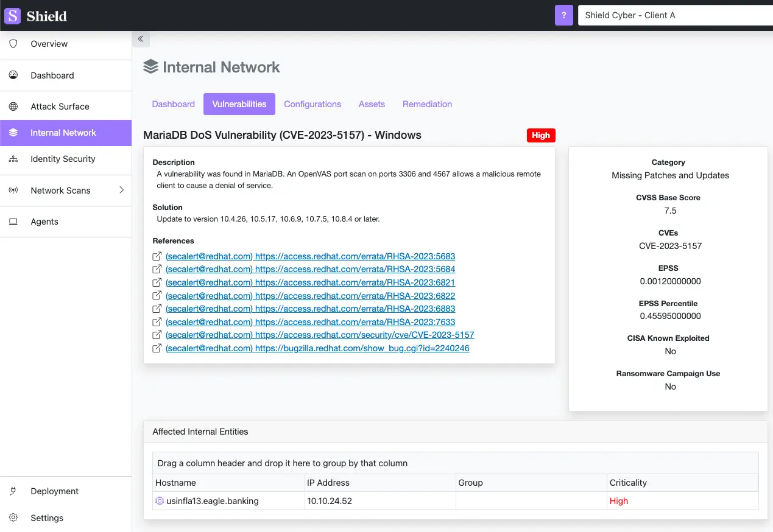The height and width of the screenshot is (532, 773).
Task: Switch to the Configurations tab
Action: click(312, 104)
